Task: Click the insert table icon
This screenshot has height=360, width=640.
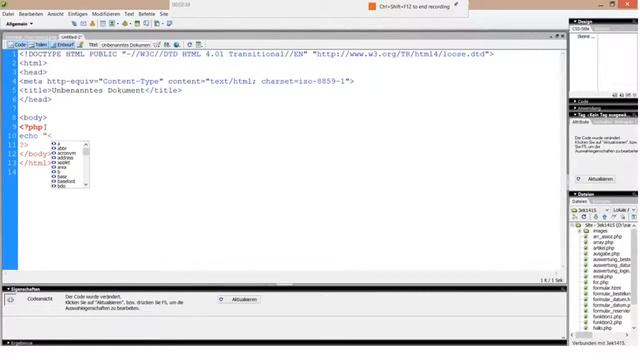Action: click(x=103, y=24)
